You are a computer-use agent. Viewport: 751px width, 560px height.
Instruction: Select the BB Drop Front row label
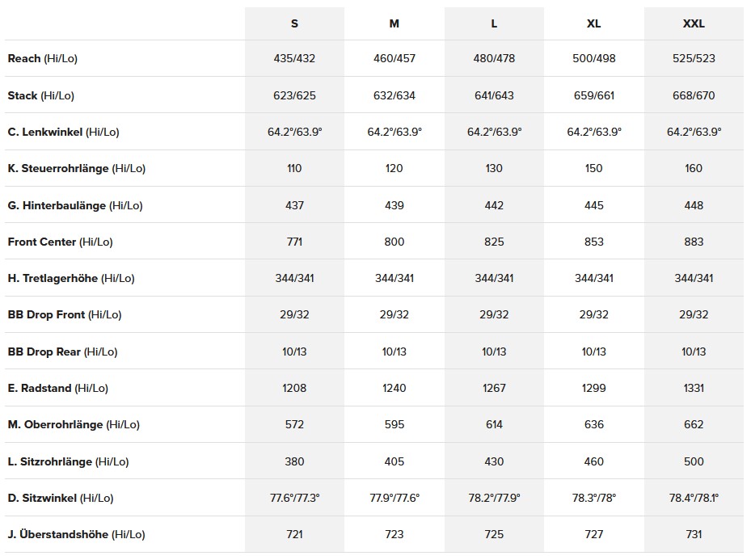(x=65, y=314)
